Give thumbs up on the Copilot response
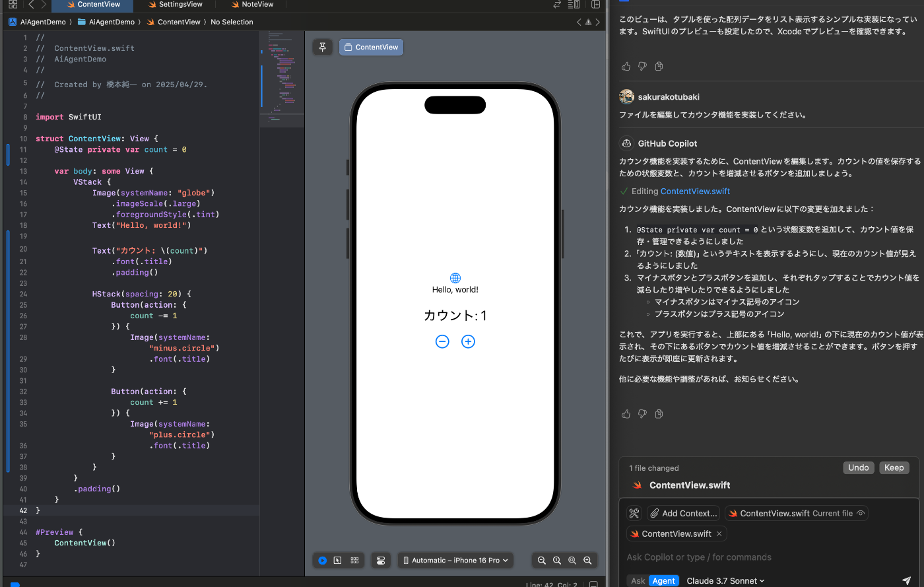 626,414
